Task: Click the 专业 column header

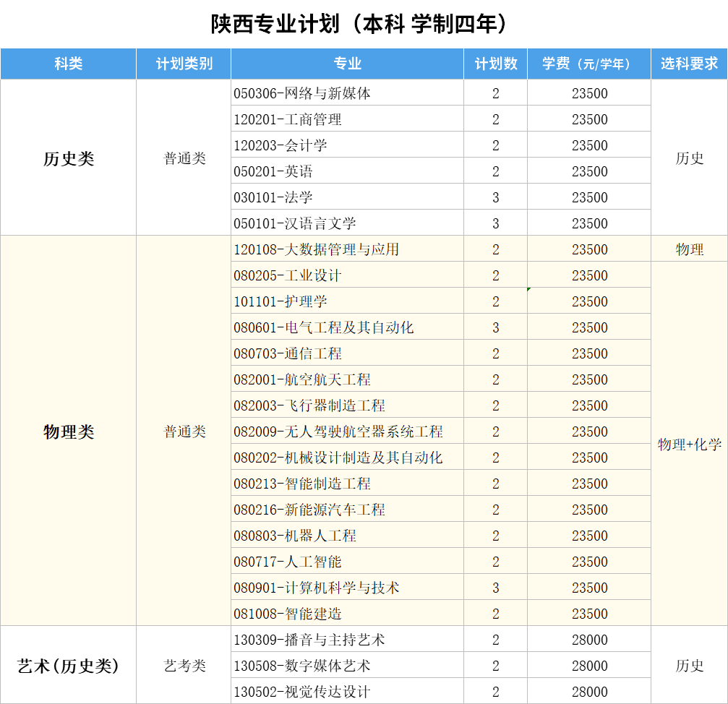Action: click(347, 64)
